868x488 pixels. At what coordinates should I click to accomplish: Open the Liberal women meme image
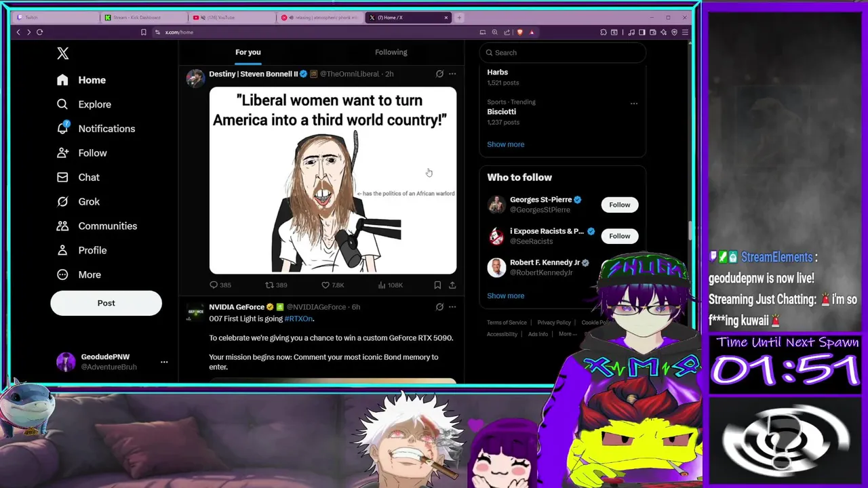pos(333,180)
